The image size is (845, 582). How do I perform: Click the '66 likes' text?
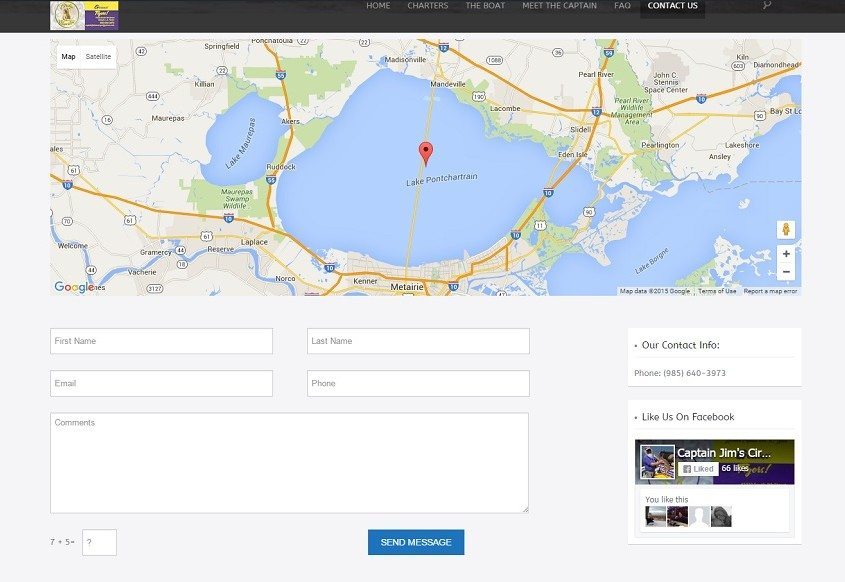point(735,468)
